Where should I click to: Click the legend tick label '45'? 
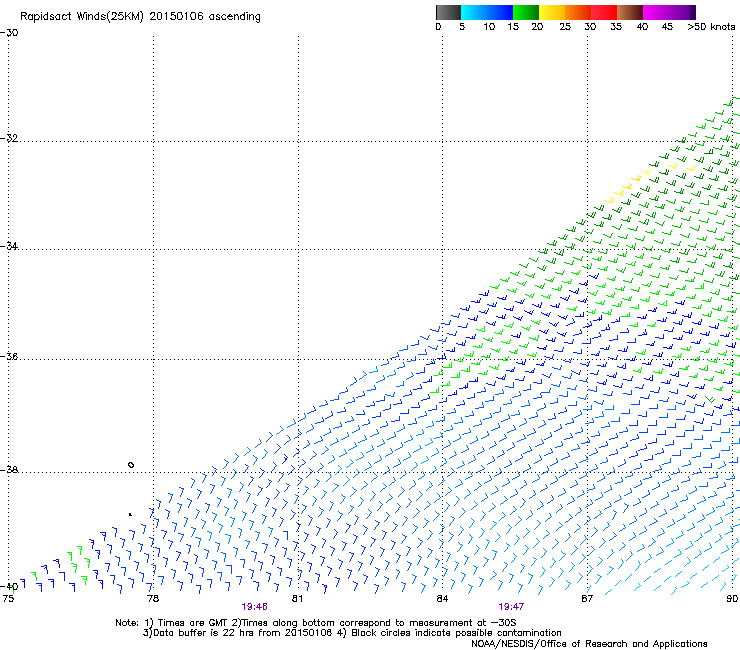coord(667,27)
